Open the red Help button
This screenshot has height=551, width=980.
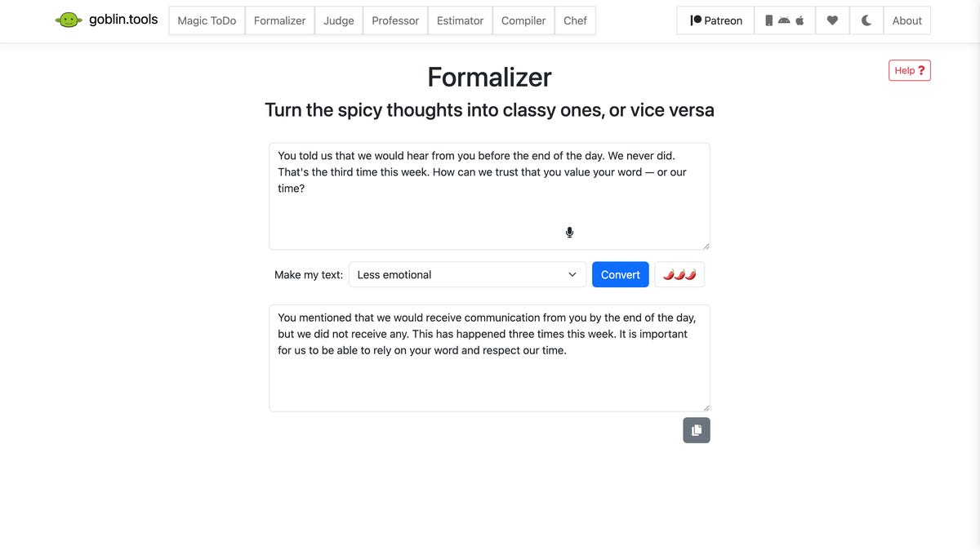point(909,70)
